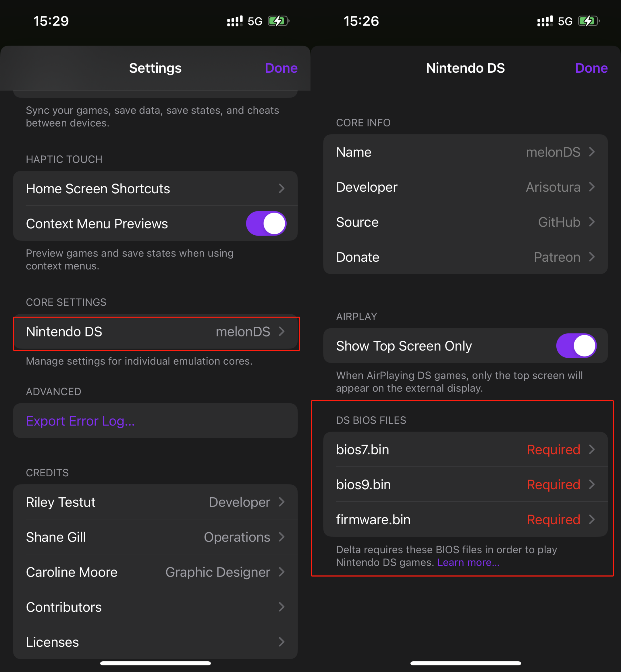The height and width of the screenshot is (672, 621).
Task: Toggle Context Menu Previews switch off
Action: (x=266, y=224)
